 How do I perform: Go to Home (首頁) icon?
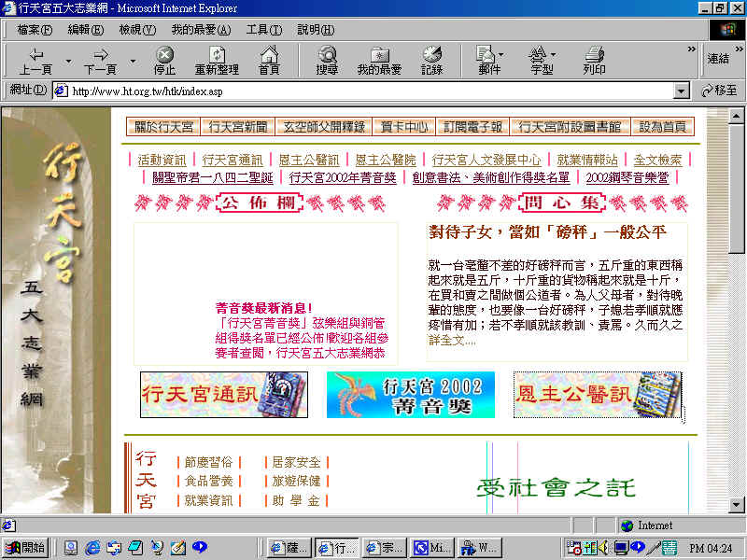point(269,61)
